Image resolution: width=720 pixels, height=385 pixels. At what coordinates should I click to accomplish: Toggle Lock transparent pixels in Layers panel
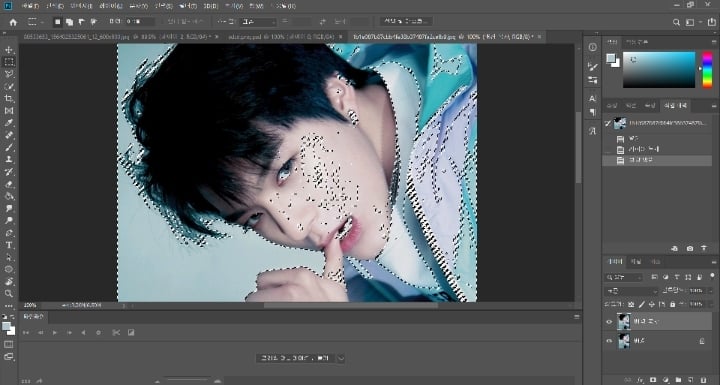pyautogui.click(x=631, y=304)
